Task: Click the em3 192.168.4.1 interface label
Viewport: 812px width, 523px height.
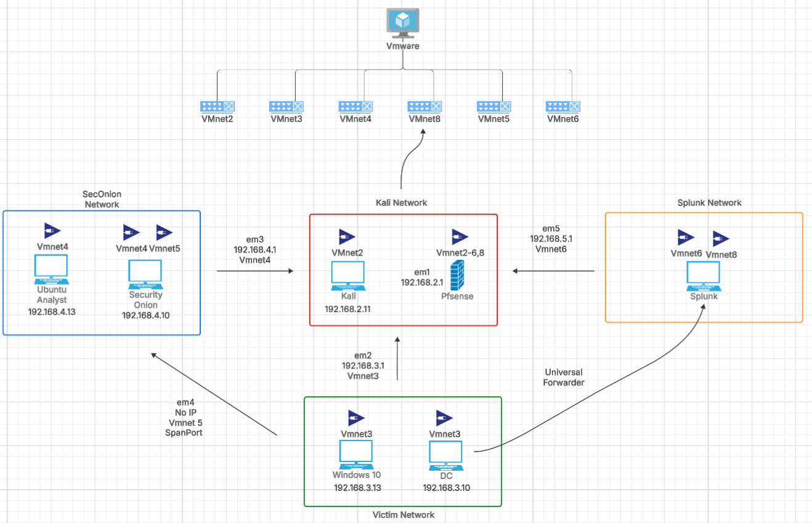Action: (254, 251)
